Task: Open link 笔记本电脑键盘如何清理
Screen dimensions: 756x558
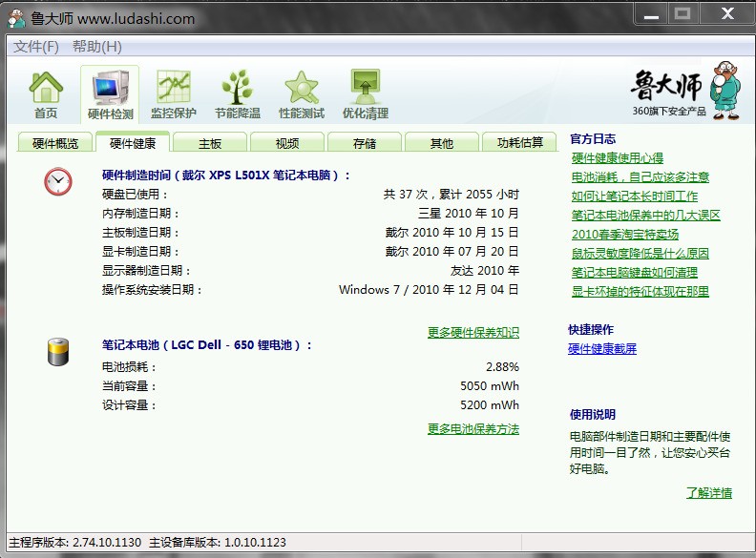Action: point(635,272)
